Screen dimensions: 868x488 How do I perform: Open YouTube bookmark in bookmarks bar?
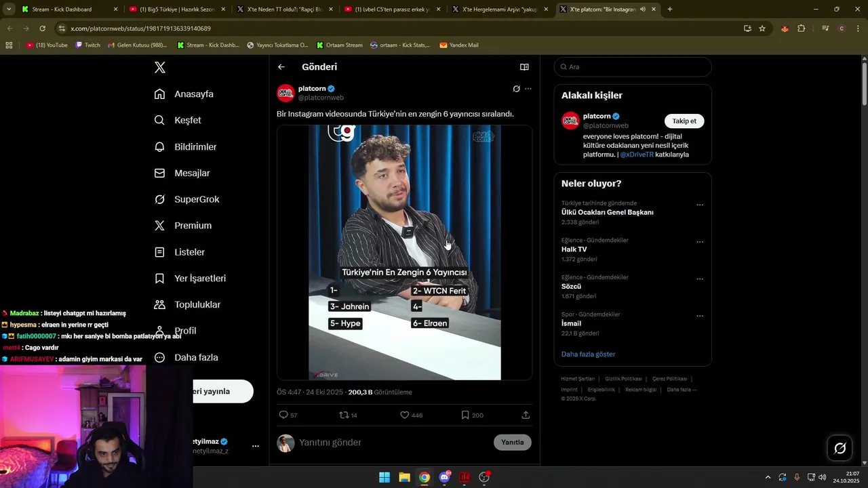tap(47, 45)
